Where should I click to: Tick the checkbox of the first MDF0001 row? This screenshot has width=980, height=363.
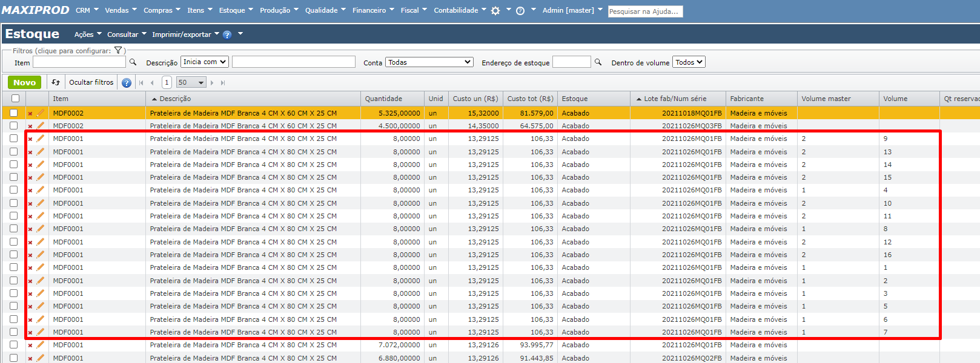coord(13,139)
